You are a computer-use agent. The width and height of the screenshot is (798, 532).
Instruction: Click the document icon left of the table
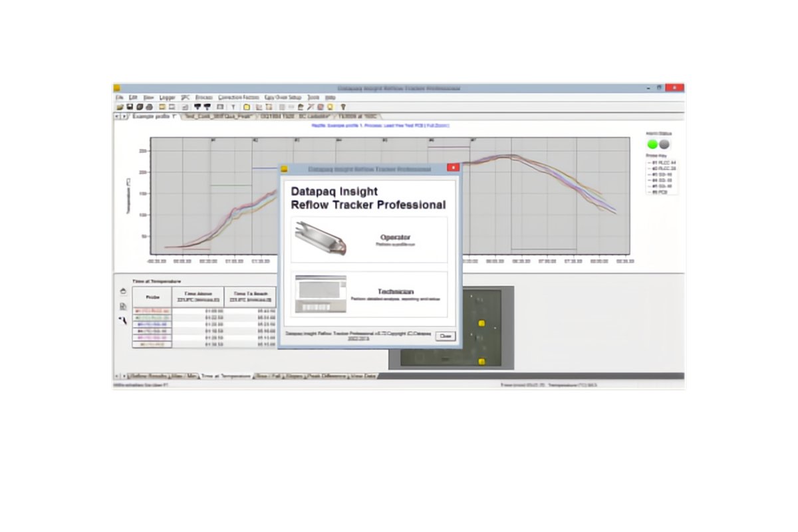point(122,306)
